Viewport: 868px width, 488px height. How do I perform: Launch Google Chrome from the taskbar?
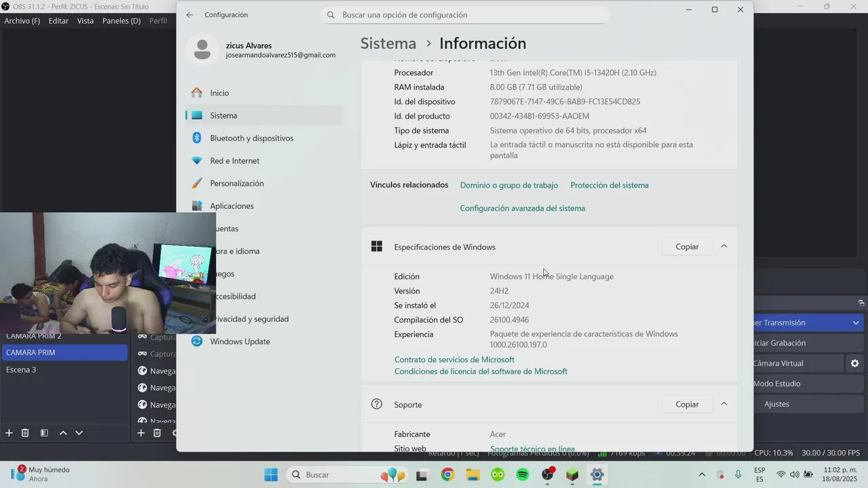[x=448, y=474]
